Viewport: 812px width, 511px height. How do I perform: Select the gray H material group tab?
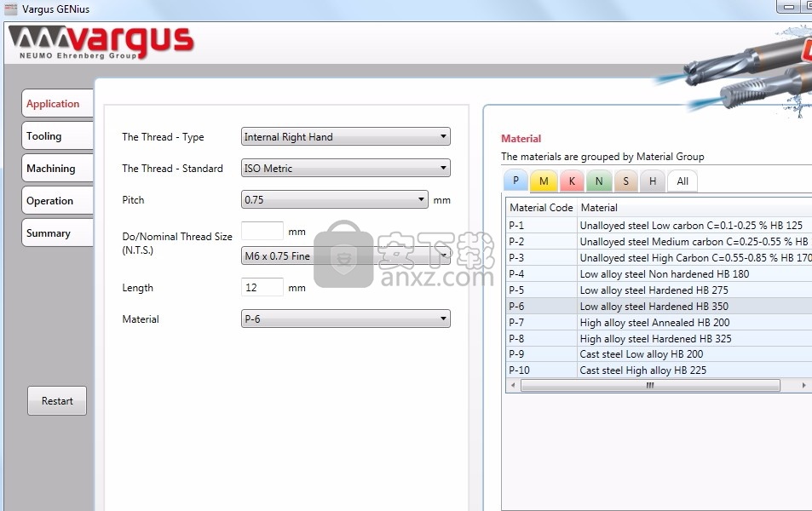[653, 181]
